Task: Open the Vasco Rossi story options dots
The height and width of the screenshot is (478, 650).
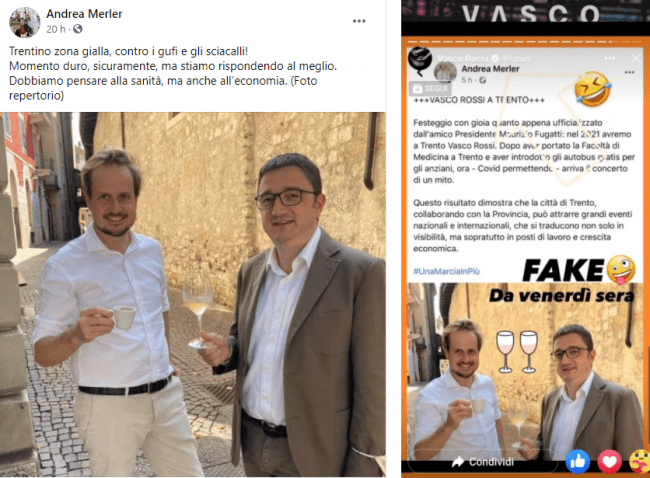Action: (609, 58)
